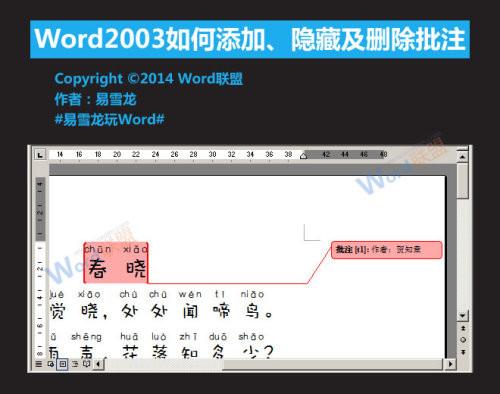Click horizontal scrollbar left arrow

coord(99,364)
